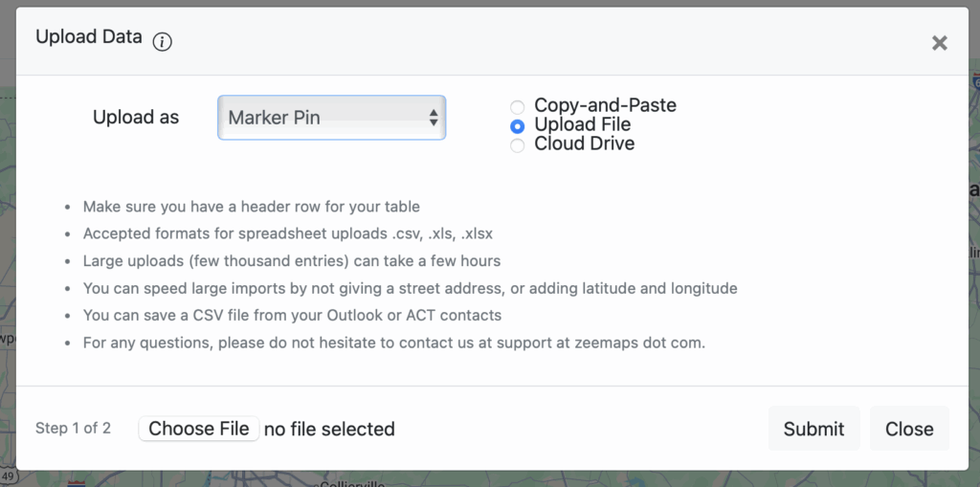Click the 'Upload as' label
Viewport: 980px width, 487px height.
pos(136,118)
